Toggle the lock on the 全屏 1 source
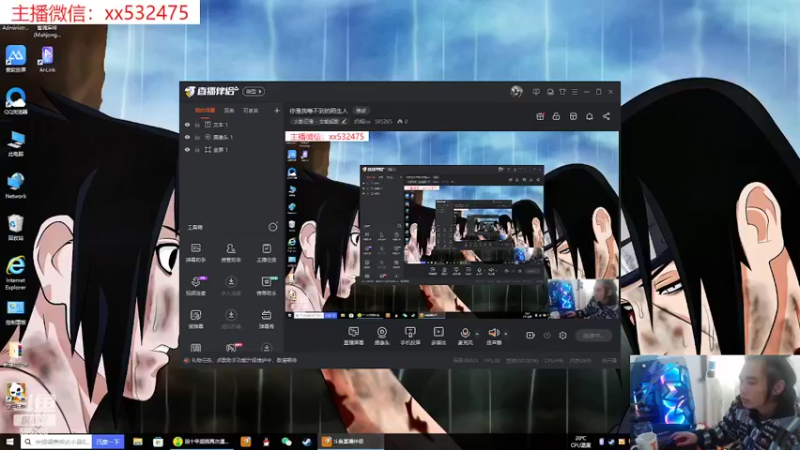Image resolution: width=800 pixels, height=450 pixels. point(197,150)
